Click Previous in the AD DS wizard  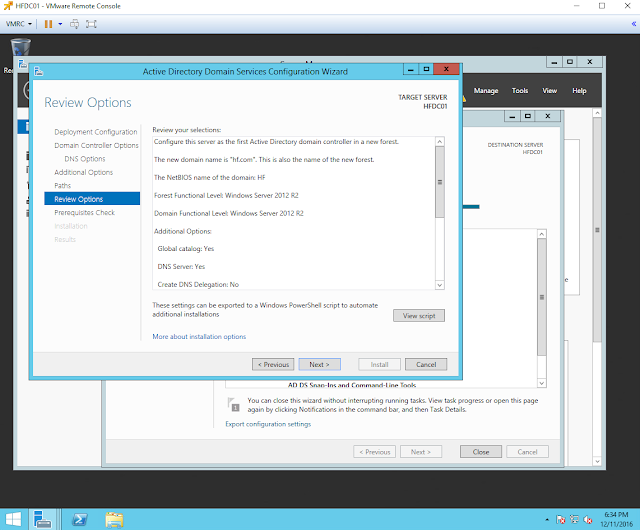(x=273, y=364)
